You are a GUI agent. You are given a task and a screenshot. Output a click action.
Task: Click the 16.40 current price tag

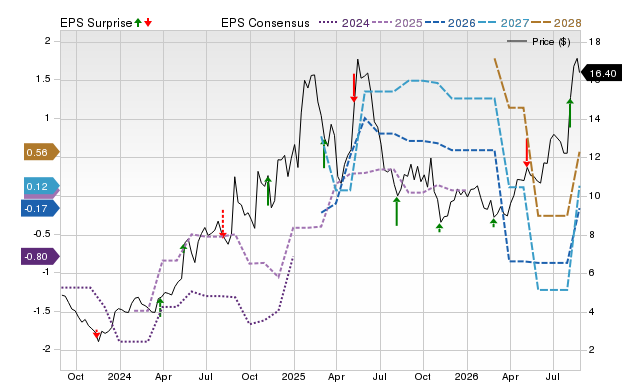pos(601,73)
